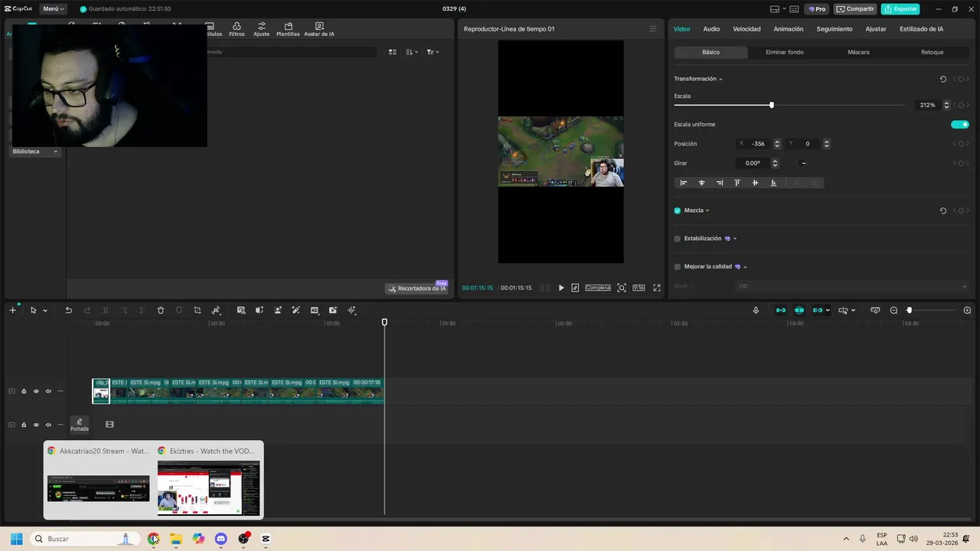Open the Retoque tab
The width and height of the screenshot is (980, 551).
[932, 52]
